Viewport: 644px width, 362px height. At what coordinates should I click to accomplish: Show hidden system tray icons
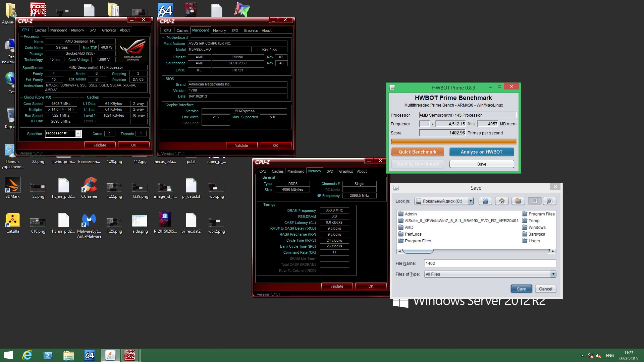click(582, 356)
